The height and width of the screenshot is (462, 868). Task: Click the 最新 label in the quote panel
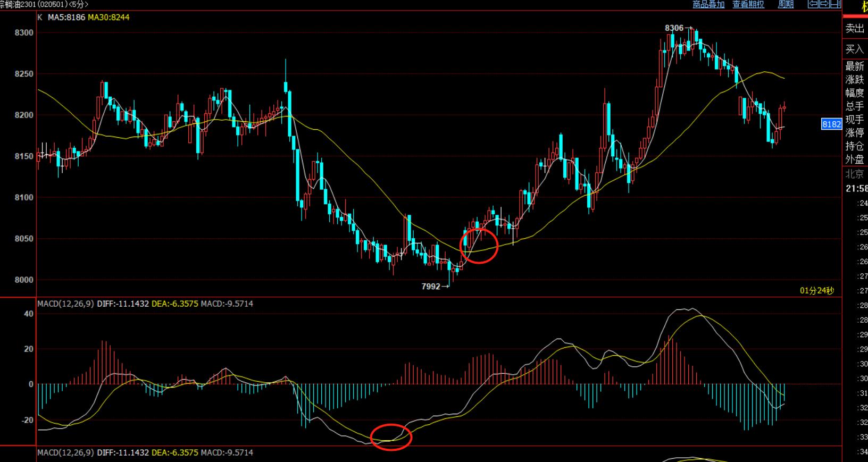[x=855, y=66]
